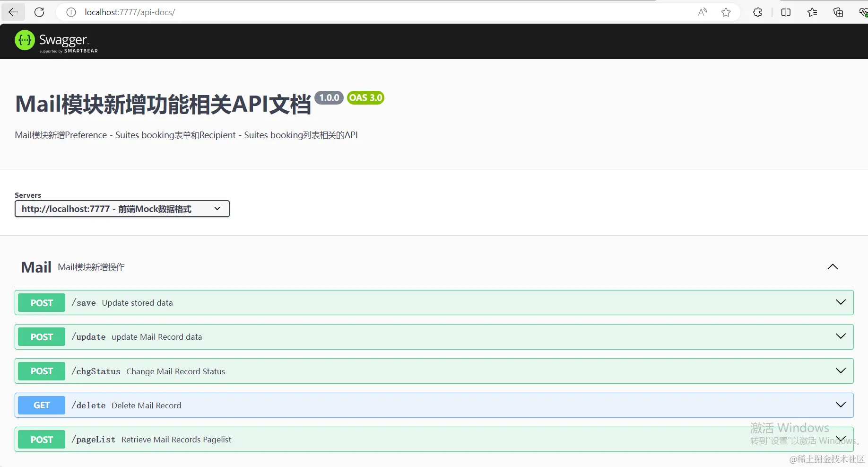The image size is (868, 467).
Task: Click the Mail tag heading
Action: 36,267
